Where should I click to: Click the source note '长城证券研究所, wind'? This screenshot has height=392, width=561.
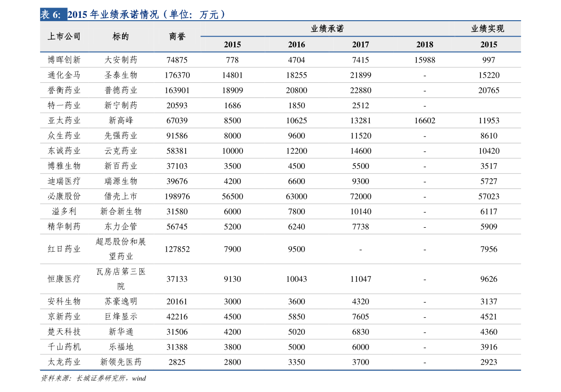111,378
